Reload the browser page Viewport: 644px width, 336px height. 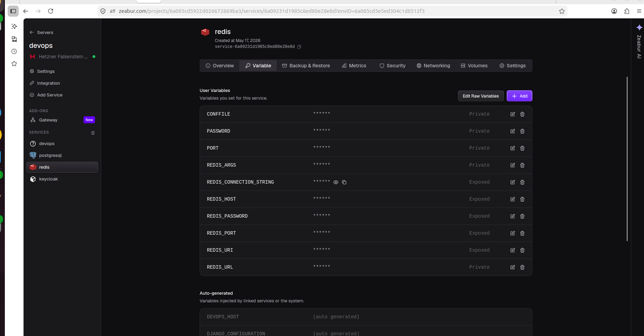51,11
